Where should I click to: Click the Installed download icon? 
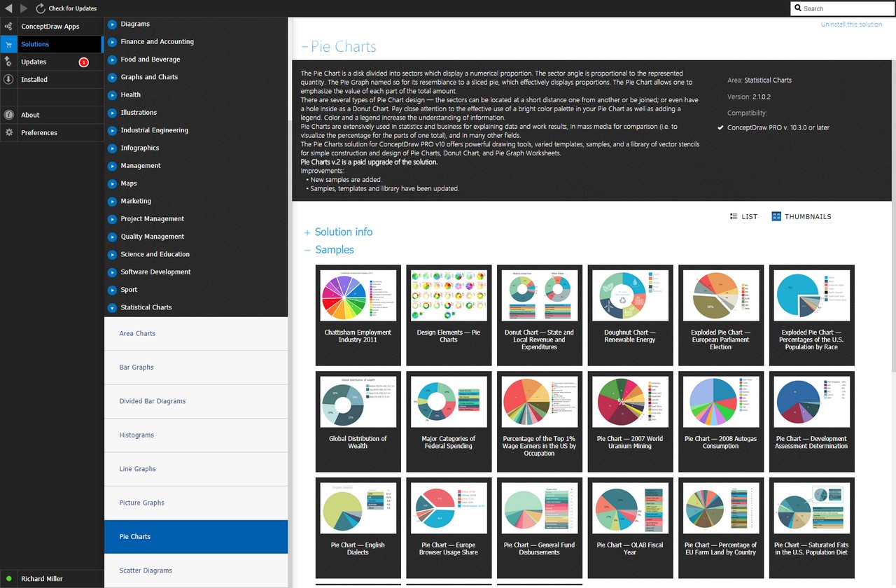(8, 79)
